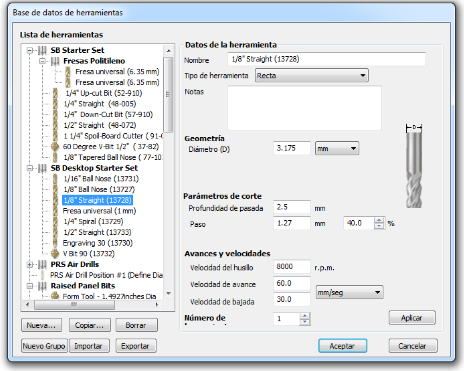Click the Aplicar button
Screen dimensions: 464x371
[412, 318]
